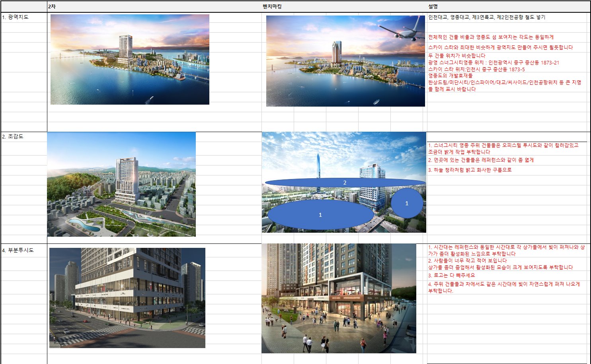
Task: Select the 2차 bird's-eye view tower image
Action: [121, 184]
